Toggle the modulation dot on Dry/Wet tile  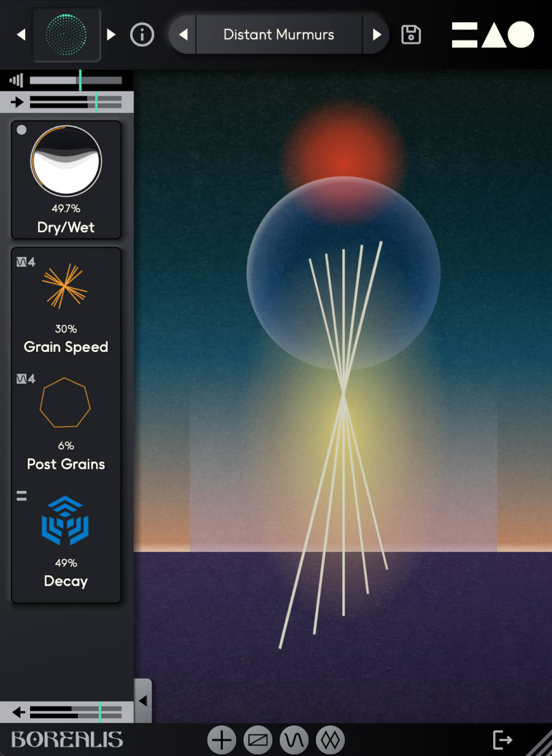(x=21, y=129)
